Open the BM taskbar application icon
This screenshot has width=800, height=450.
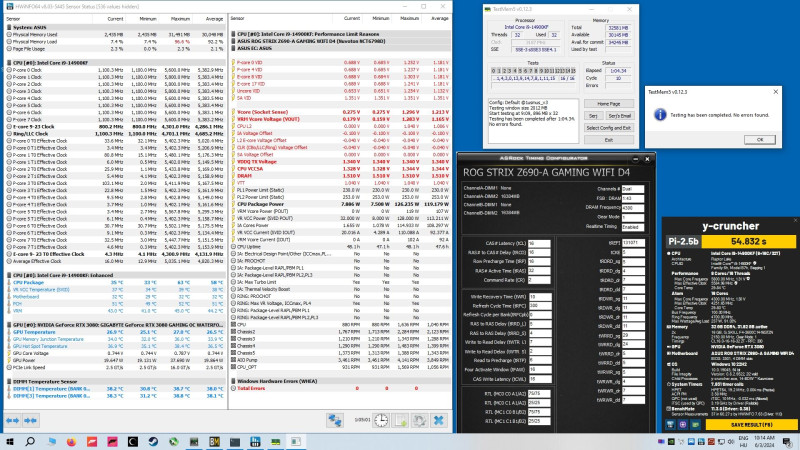[214, 441]
